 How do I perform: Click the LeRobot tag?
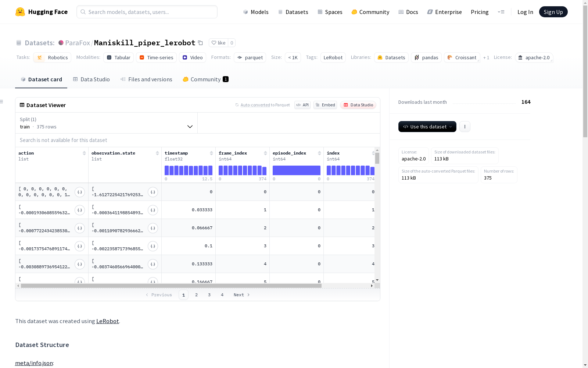(333, 57)
